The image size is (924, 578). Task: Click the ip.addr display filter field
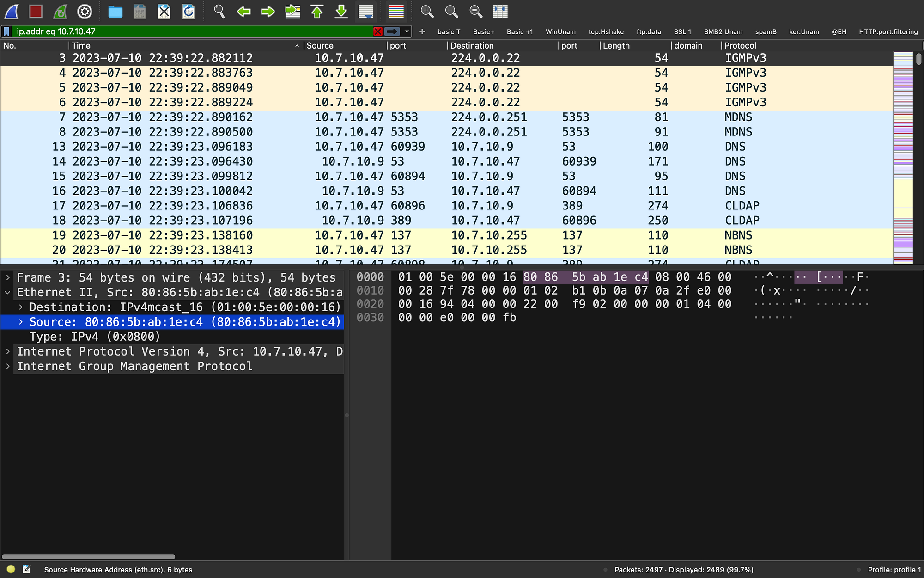point(193,31)
